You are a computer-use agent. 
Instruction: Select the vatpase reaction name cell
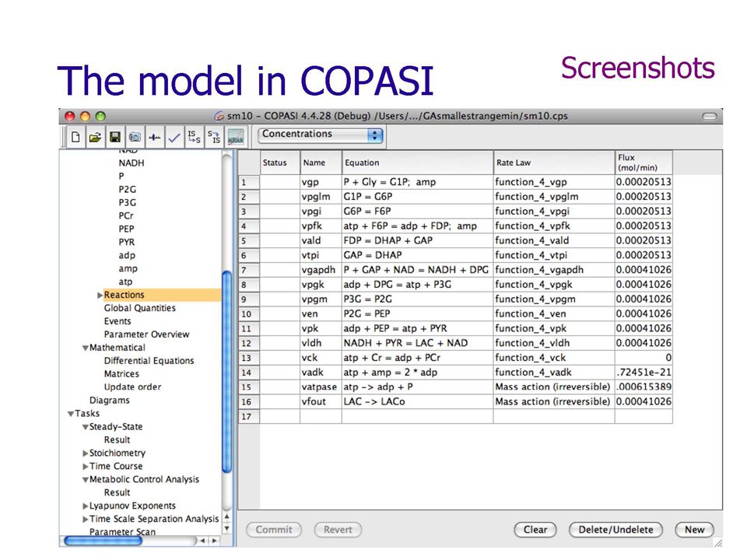321,387
